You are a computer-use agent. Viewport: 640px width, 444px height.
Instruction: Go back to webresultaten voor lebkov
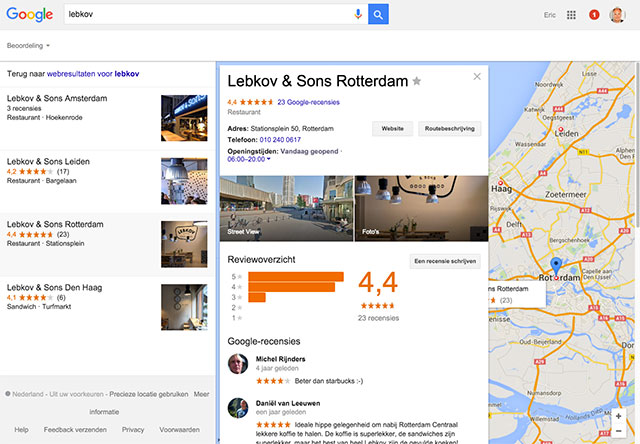93,74
